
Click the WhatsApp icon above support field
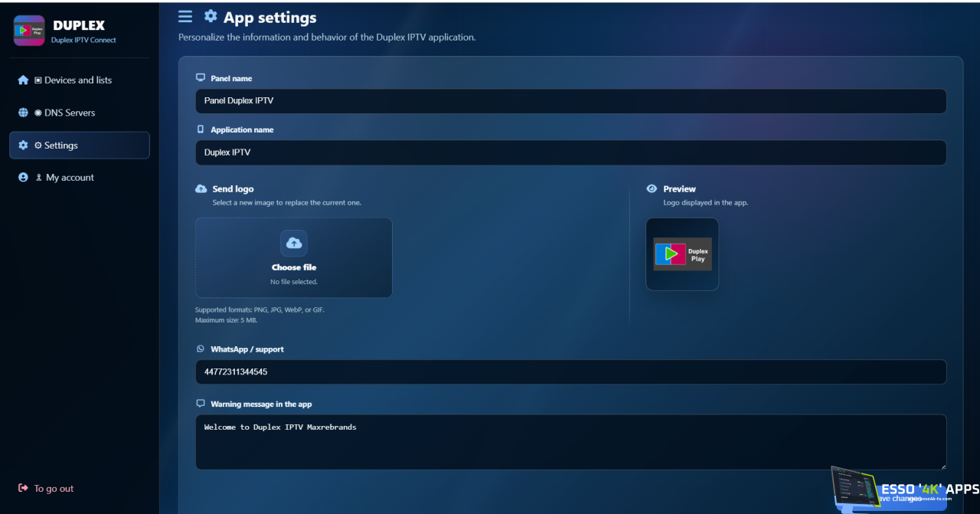pos(201,349)
